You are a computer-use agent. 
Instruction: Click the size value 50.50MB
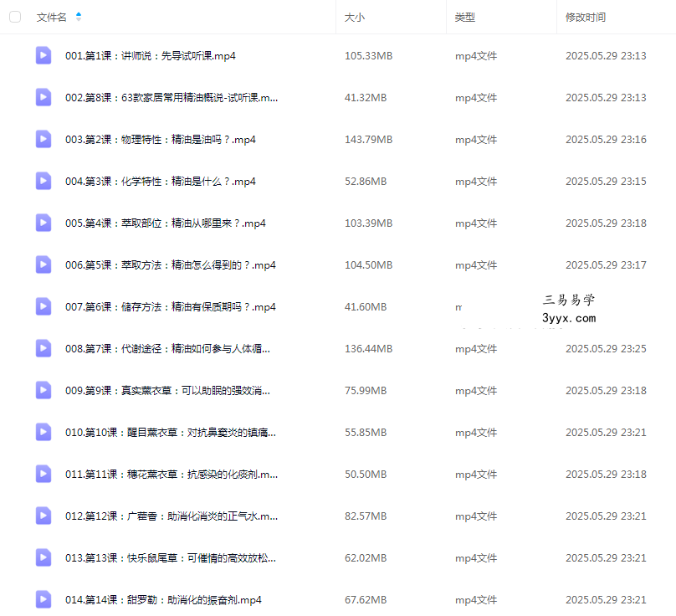pos(366,475)
